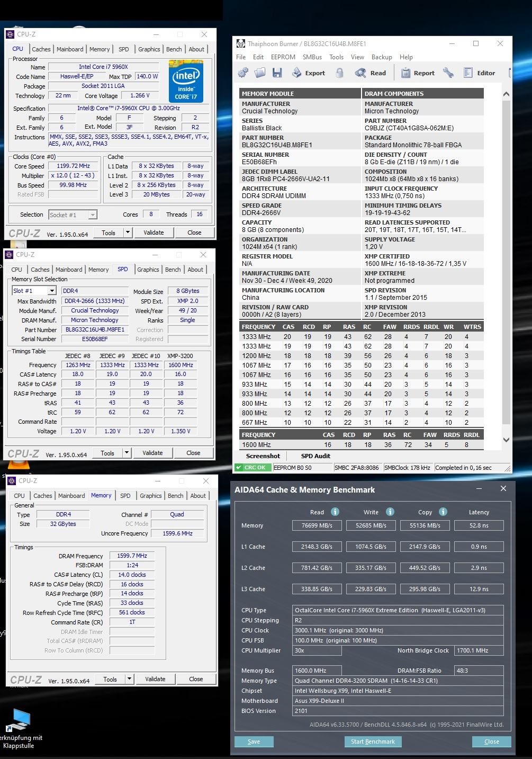The image size is (532, 759).
Task: Click the Report toolbar button
Action: 418,73
